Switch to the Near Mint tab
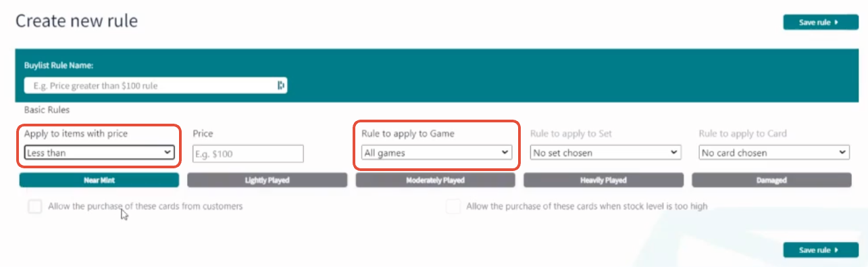 pyautogui.click(x=99, y=180)
